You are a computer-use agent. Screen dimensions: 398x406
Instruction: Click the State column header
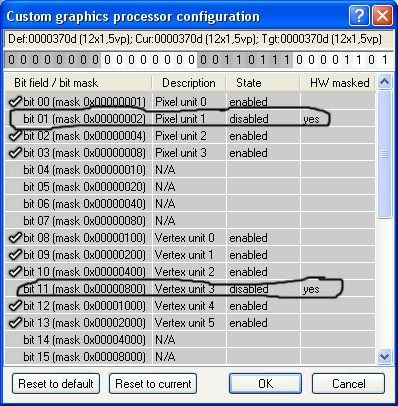[263, 83]
